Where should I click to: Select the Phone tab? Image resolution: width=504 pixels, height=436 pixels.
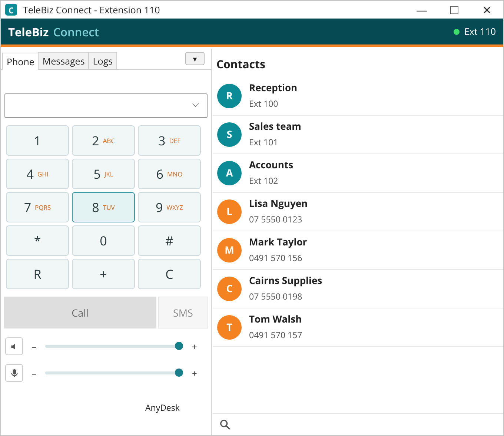point(20,62)
